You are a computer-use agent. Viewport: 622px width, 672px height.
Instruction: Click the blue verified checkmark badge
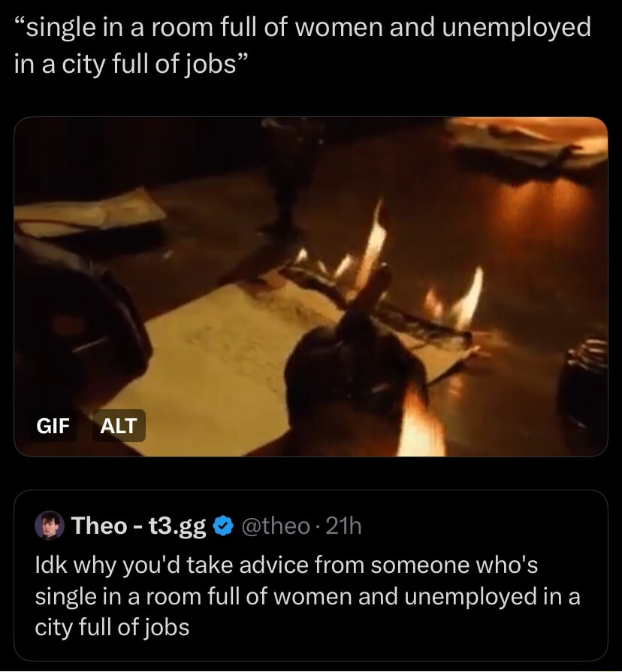222,526
